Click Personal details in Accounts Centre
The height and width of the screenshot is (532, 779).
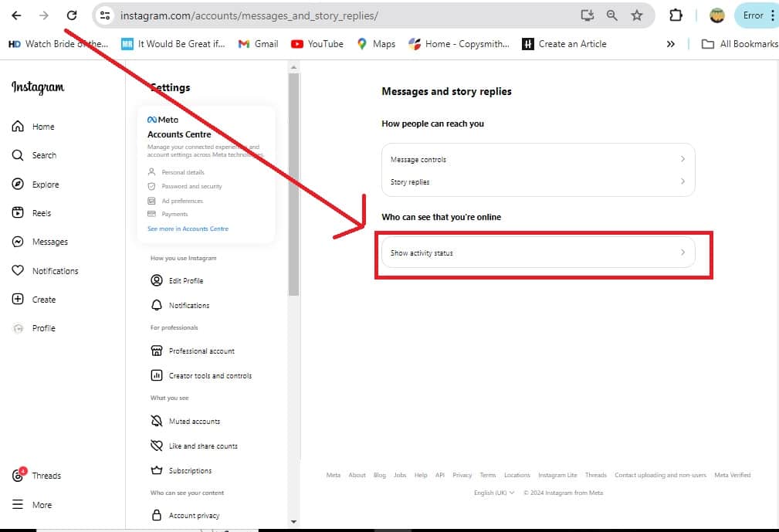pos(176,172)
